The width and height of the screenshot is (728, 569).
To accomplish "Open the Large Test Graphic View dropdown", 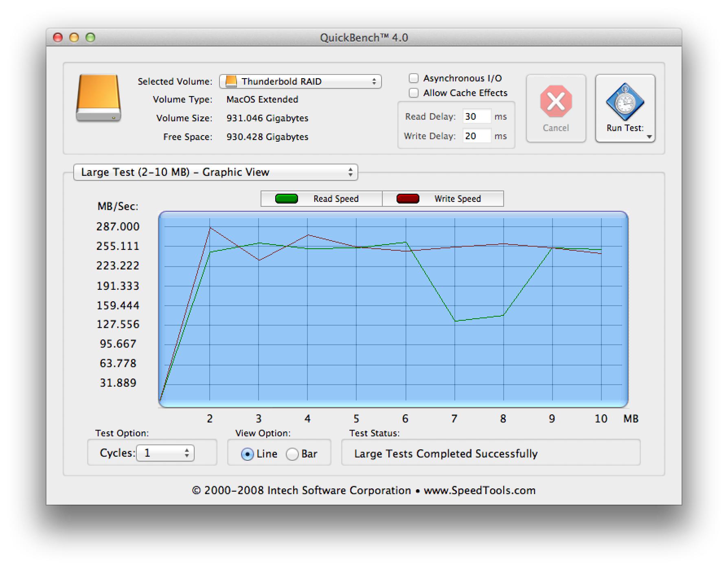I will (x=216, y=172).
